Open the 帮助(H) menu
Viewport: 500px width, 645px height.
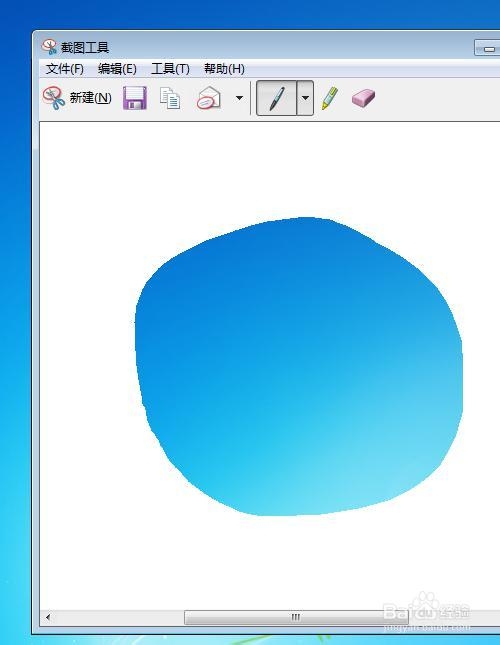click(224, 69)
